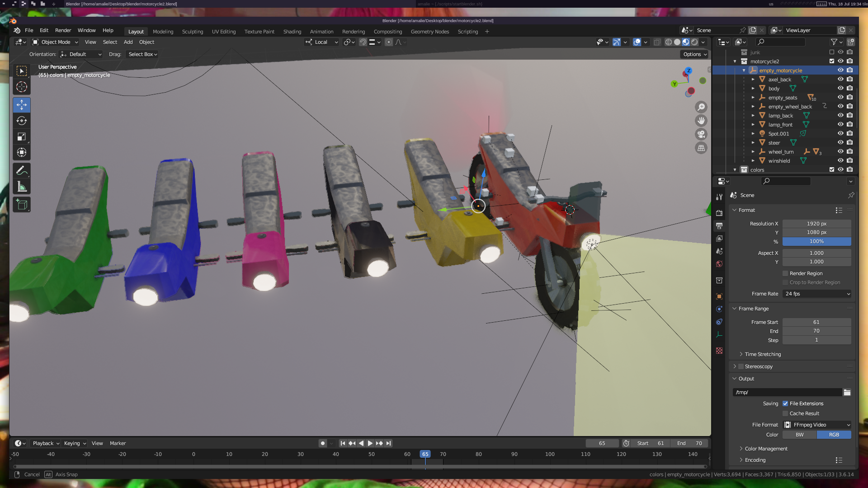Open the Frame Rate dropdown
Viewport: 868px width, 488px height.
[x=817, y=294]
